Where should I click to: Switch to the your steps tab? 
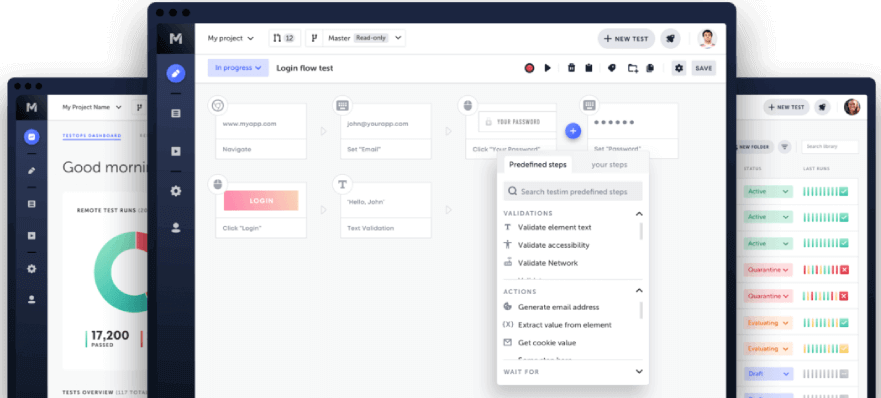pyautogui.click(x=609, y=165)
